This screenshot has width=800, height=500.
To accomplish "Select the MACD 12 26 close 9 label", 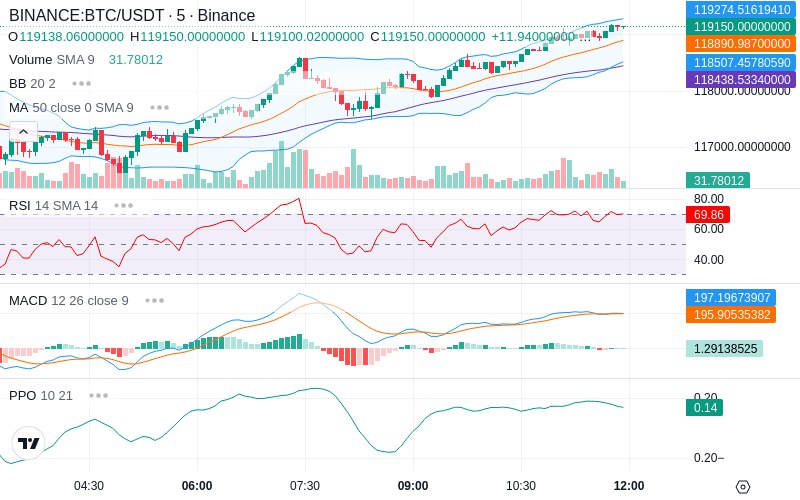I will pyautogui.click(x=69, y=301).
